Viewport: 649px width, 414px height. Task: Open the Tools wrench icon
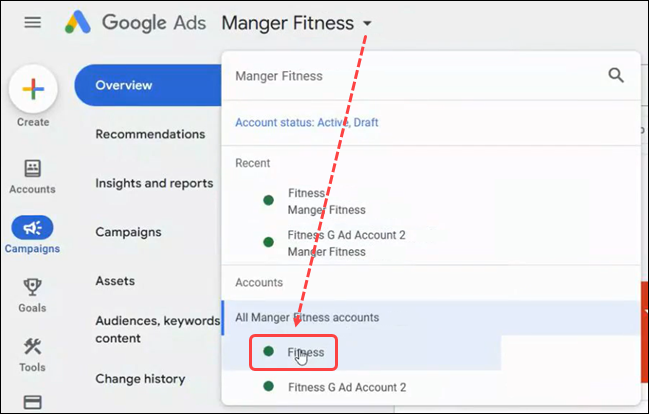[x=32, y=347]
